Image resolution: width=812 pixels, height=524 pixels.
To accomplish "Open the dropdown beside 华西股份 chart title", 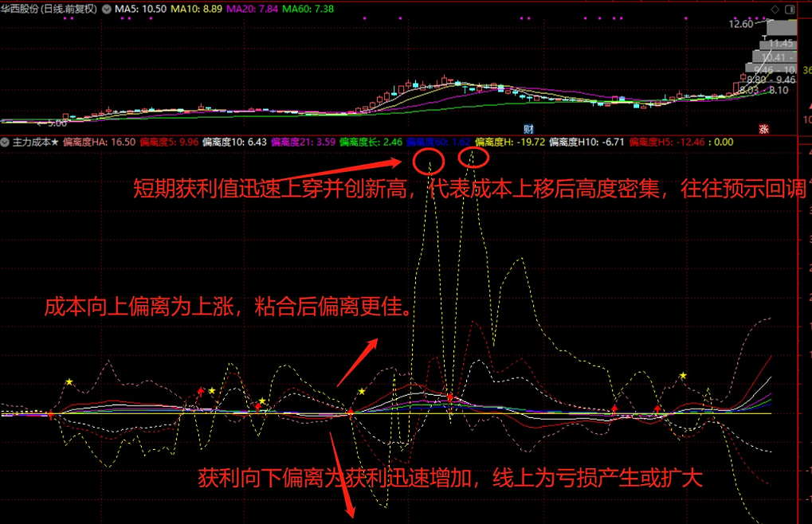I will [x=107, y=10].
